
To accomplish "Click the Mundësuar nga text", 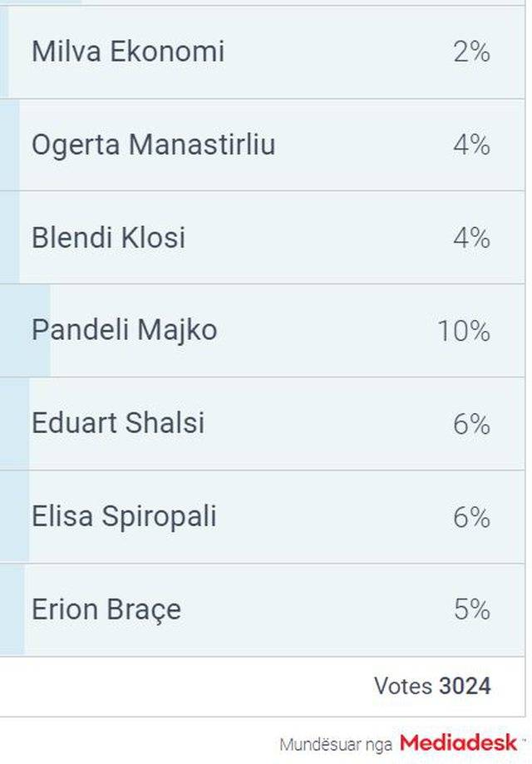I will 336,745.
